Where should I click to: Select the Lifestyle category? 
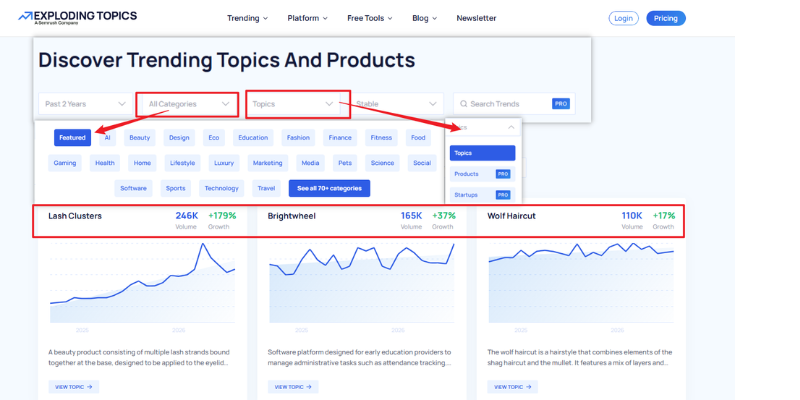183,163
